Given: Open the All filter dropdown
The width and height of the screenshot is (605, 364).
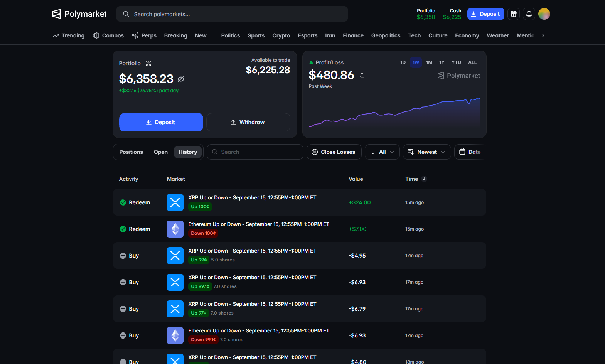Looking at the screenshot, I should (x=382, y=152).
